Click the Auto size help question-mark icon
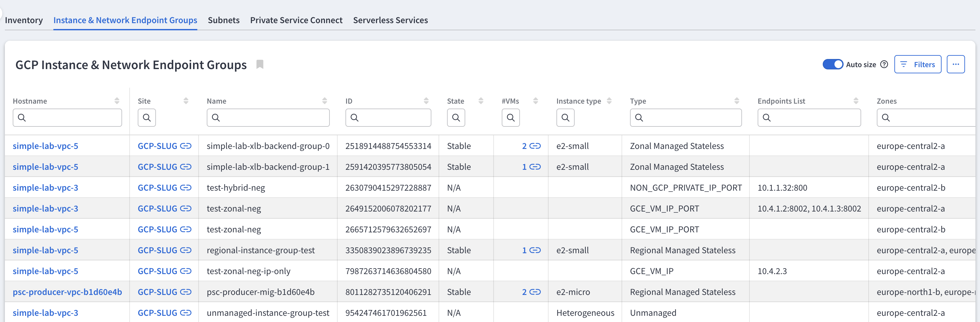The width and height of the screenshot is (980, 322). tap(884, 64)
